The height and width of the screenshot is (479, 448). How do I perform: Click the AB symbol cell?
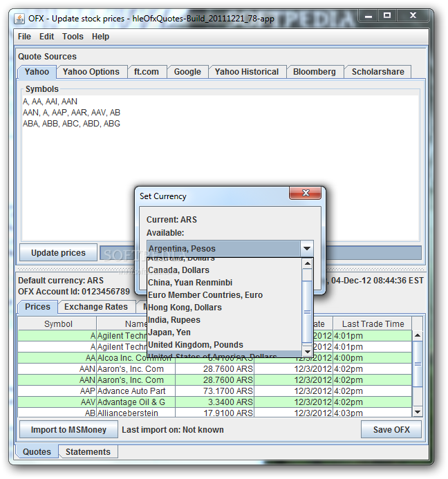point(57,413)
